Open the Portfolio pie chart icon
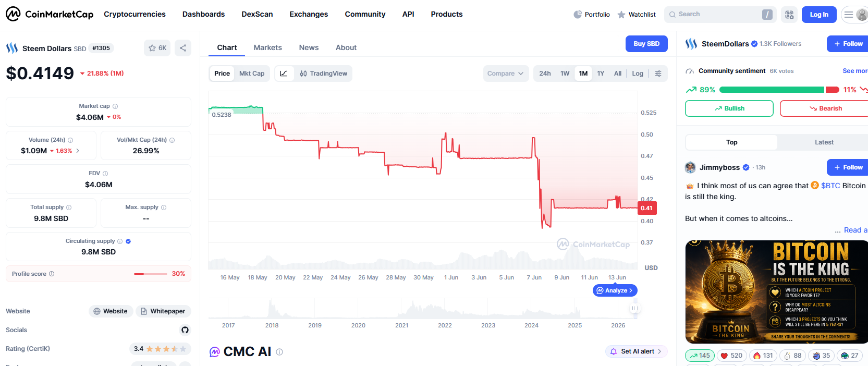This screenshot has height=366, width=868. coord(578,15)
